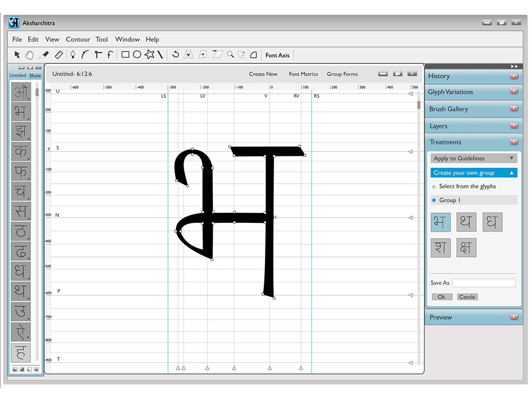The height and width of the screenshot is (399, 532).
Task: Choose the hand pan tool
Action: tap(29, 55)
